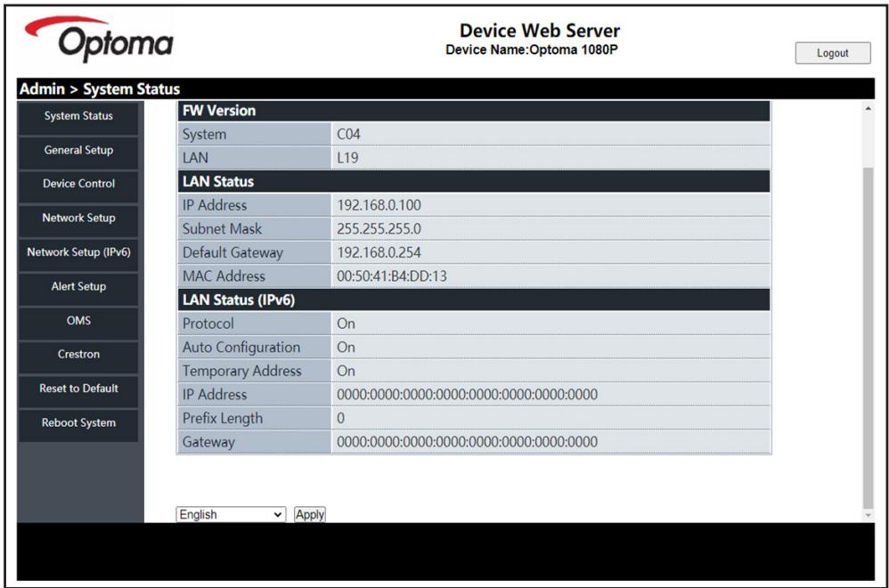Click the Prefix Length label

point(223,419)
